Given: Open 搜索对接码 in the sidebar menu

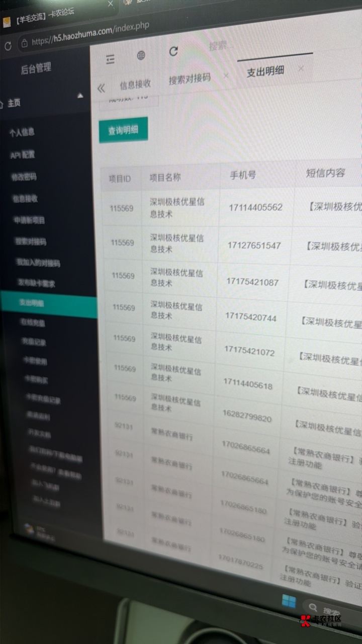Looking at the screenshot, I should [31, 242].
